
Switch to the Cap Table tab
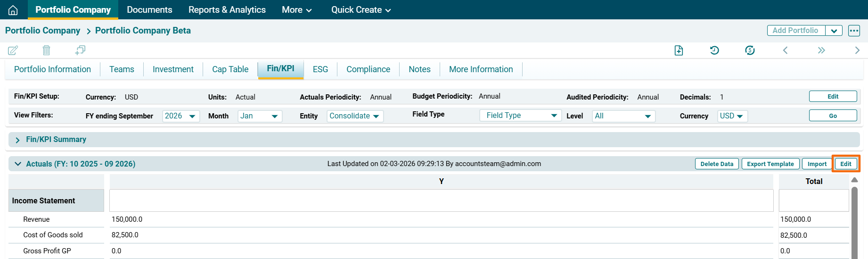click(230, 69)
